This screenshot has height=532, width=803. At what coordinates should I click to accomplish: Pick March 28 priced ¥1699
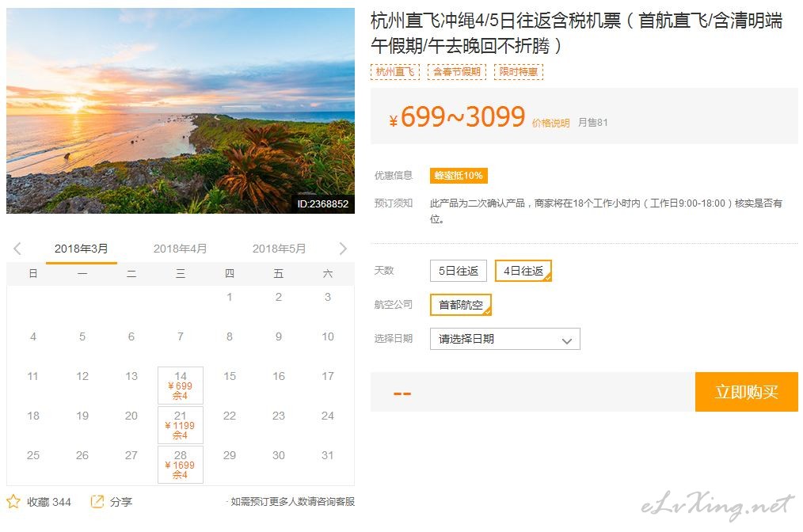point(181,465)
